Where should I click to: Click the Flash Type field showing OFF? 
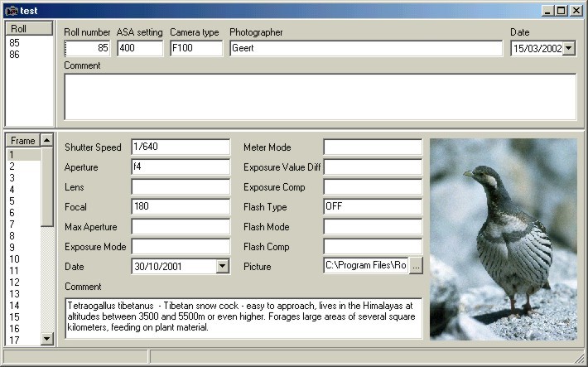coord(373,206)
